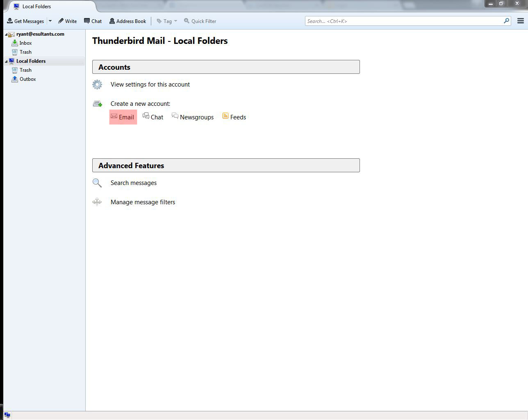Click the account-area Chat bubbles icon

click(146, 116)
